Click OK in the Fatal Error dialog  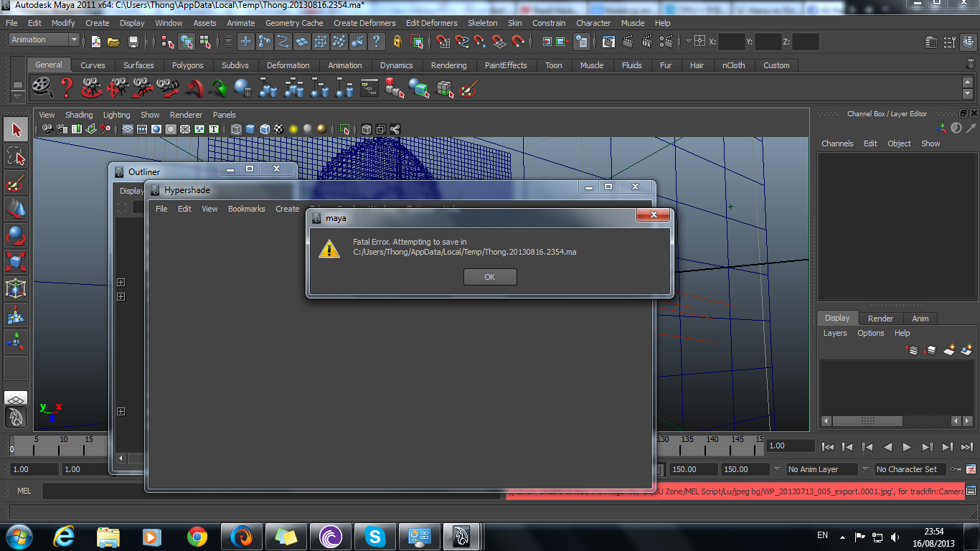tap(490, 277)
